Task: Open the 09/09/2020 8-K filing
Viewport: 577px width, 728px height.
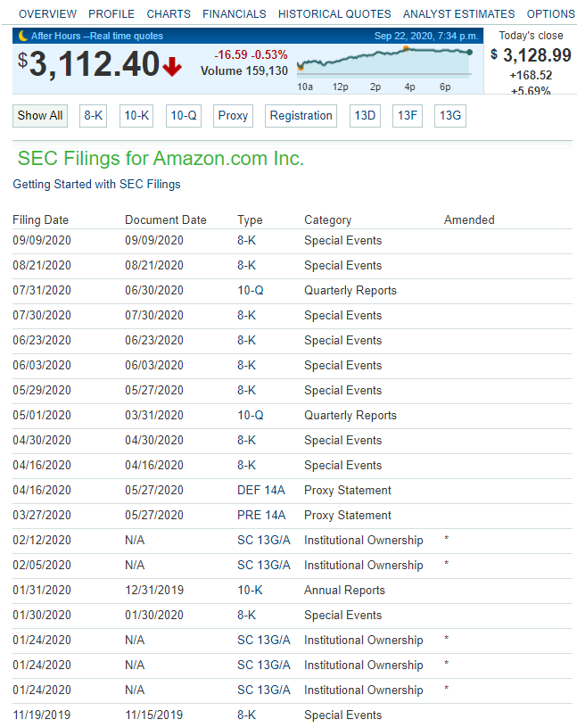Action: pos(246,241)
